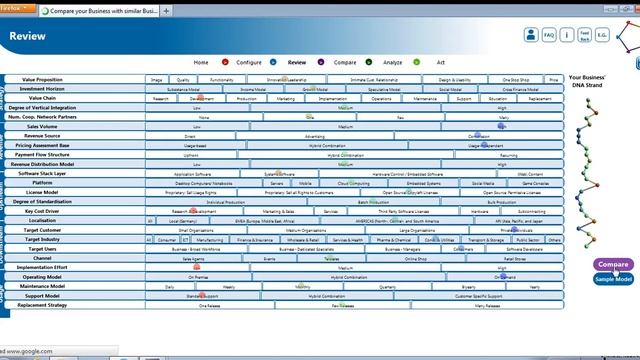Select 'Hardware' key cost driver
640x360 pixels.
pos(480,212)
